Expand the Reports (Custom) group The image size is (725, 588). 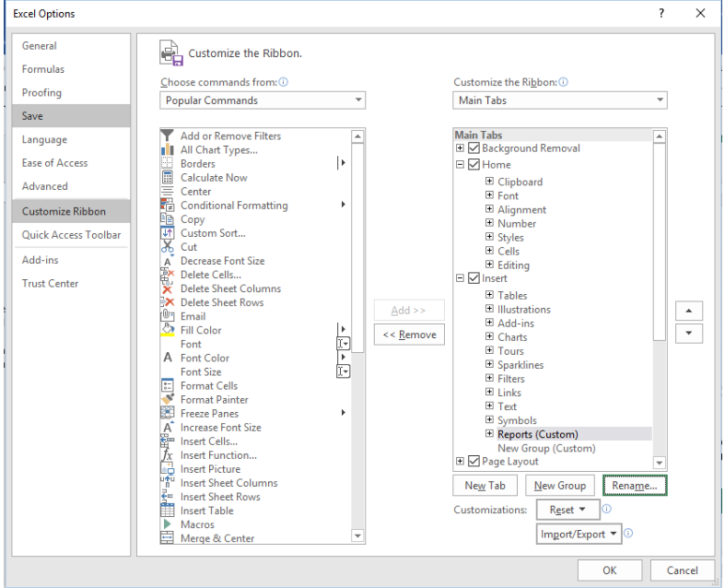coord(489,433)
